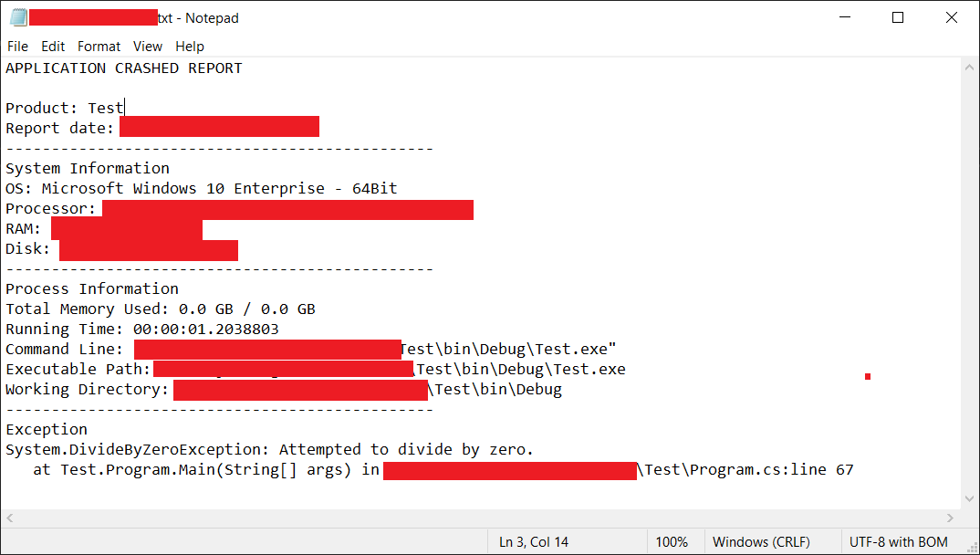
Task: Minimize the Notepad window
Action: point(844,17)
